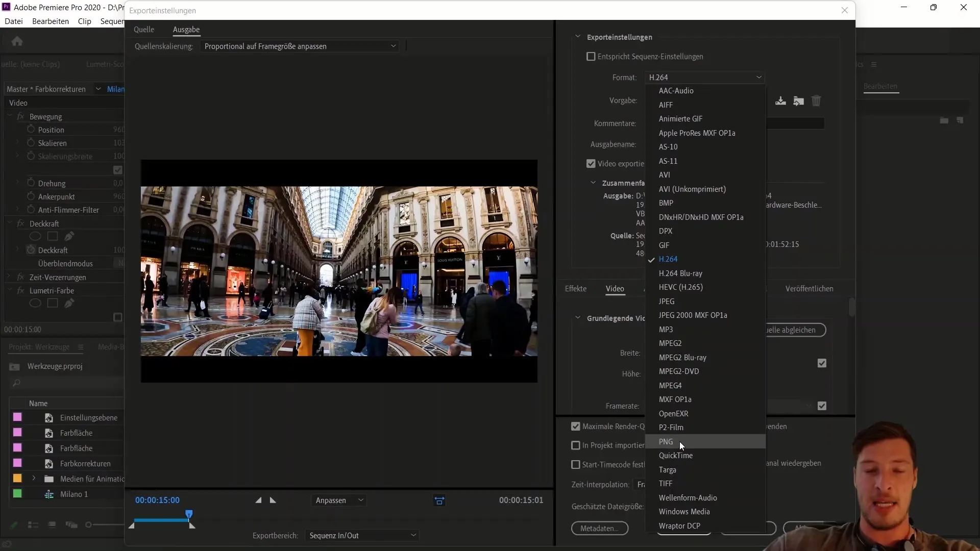Enable In Projekt importieren checkbox
Image resolution: width=980 pixels, height=551 pixels.
tap(576, 445)
